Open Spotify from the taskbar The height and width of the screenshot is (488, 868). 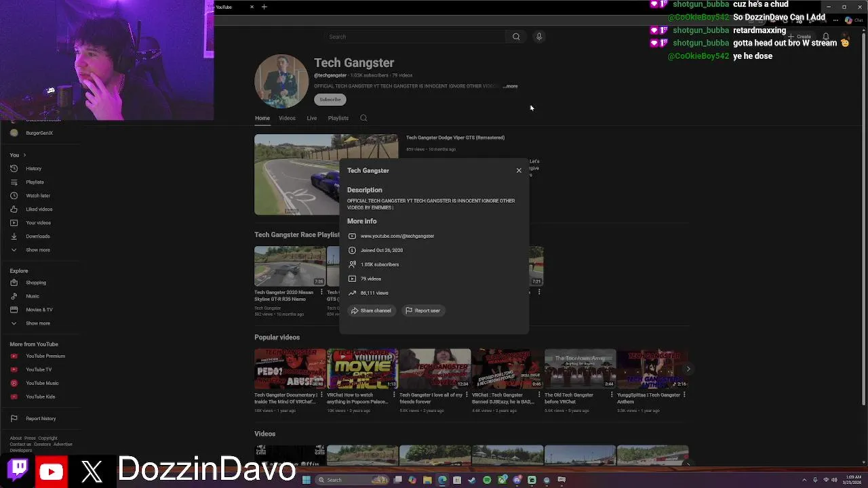pos(487,480)
